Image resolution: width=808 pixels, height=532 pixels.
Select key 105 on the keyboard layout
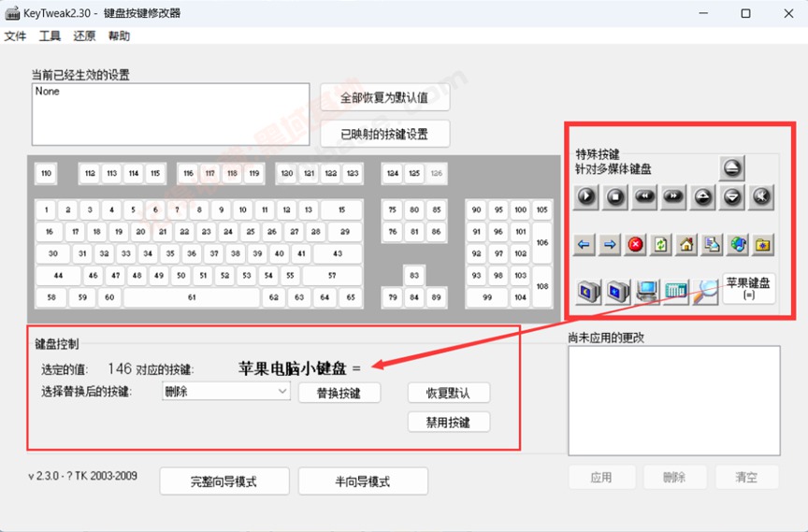(541, 210)
